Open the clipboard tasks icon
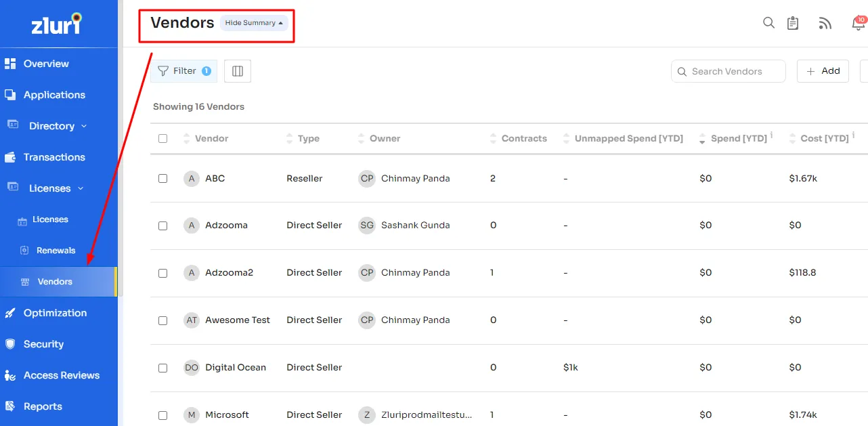This screenshot has width=868, height=426. [x=793, y=23]
